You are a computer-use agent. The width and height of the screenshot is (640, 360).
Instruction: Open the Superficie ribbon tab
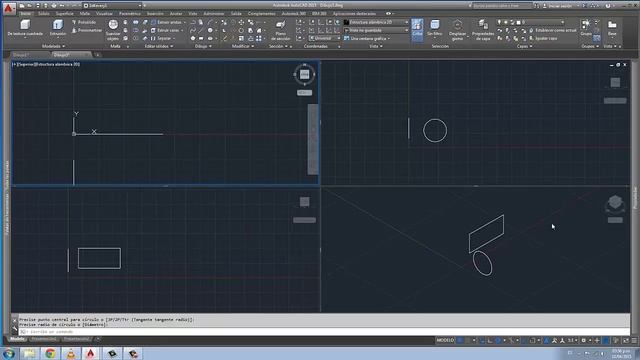(64, 13)
